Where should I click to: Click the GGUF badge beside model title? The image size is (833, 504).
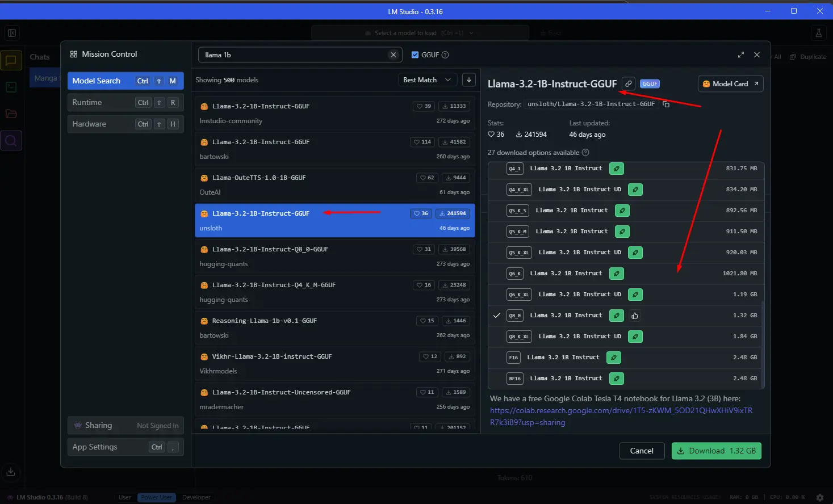click(650, 83)
